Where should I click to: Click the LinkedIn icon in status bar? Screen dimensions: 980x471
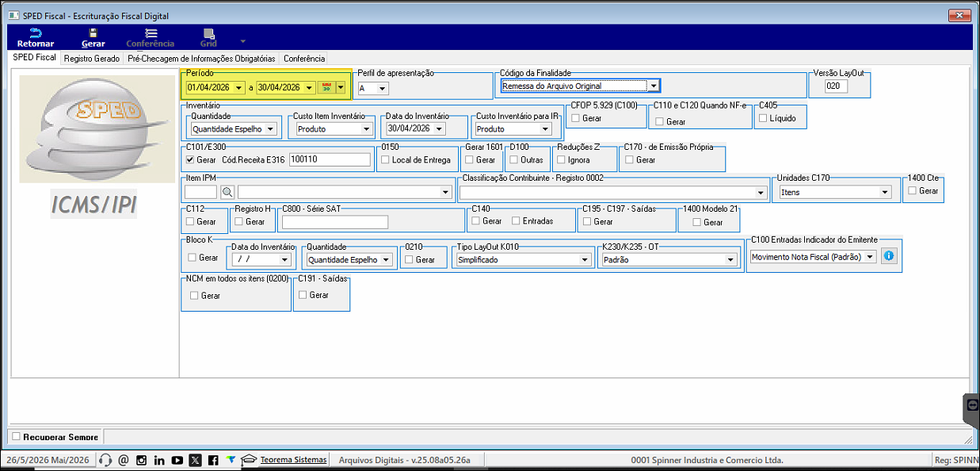159,460
